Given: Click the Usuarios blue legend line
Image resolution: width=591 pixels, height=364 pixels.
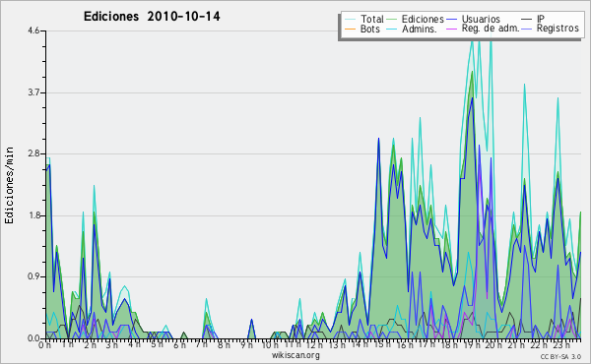Looking at the screenshot, I should (x=451, y=20).
